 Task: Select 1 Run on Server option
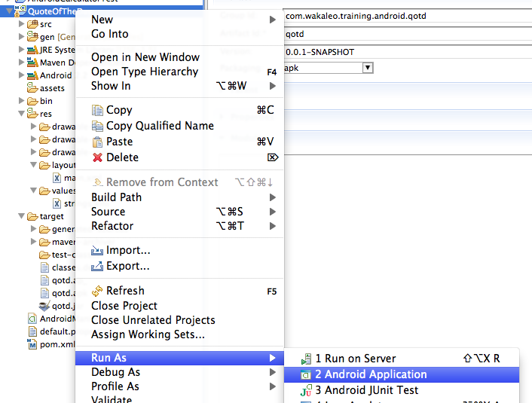tap(402, 359)
